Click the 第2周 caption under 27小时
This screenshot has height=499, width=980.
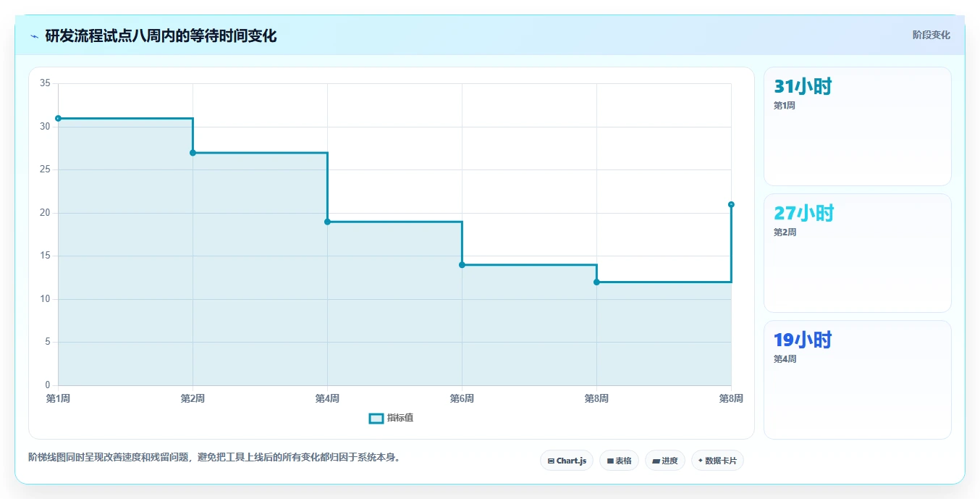coord(785,232)
